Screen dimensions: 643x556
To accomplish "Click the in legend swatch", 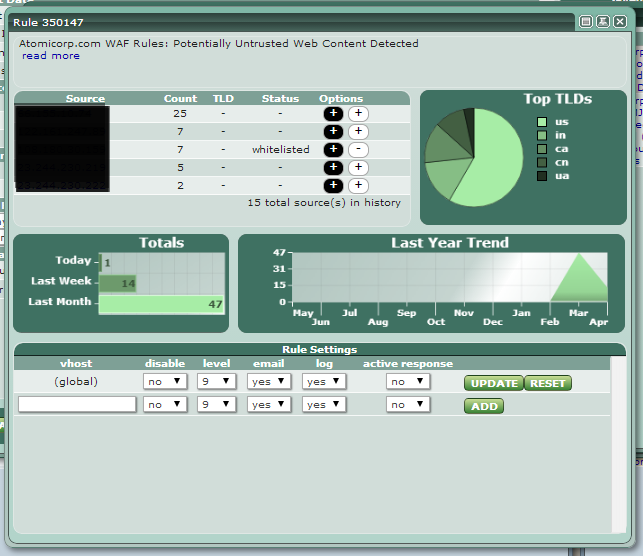I will tap(542, 135).
